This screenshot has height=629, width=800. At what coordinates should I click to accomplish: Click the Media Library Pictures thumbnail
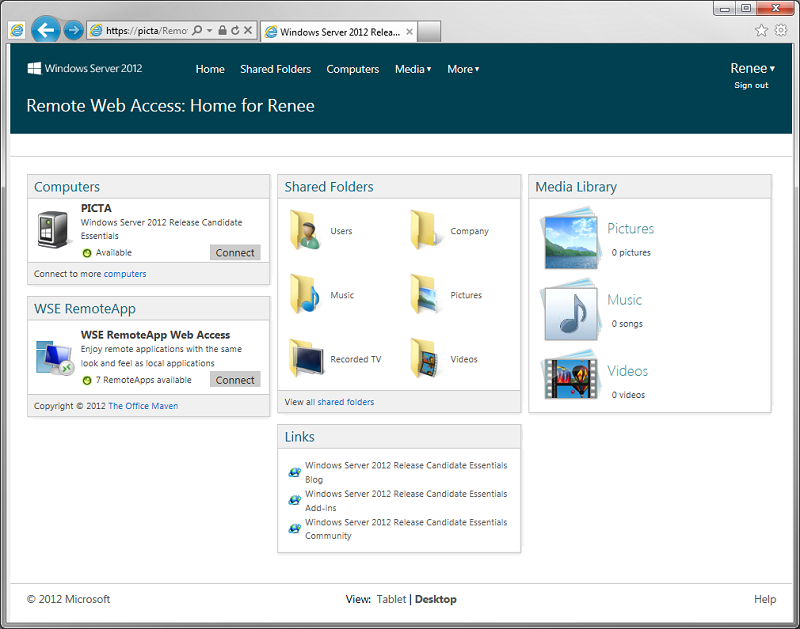click(570, 239)
